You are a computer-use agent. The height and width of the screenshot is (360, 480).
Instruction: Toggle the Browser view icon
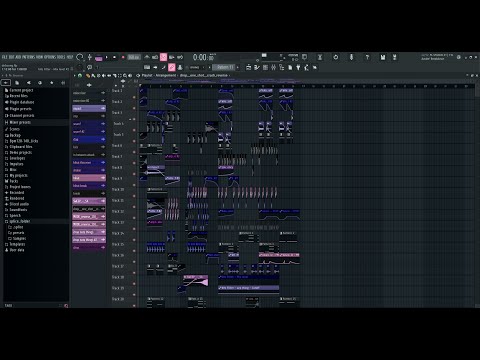pyautogui.click(x=282, y=67)
